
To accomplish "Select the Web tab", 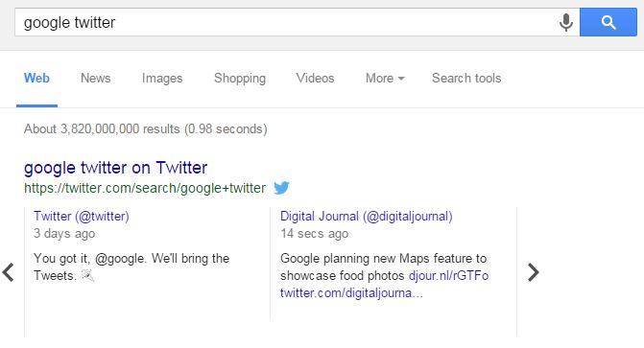I will 36,78.
